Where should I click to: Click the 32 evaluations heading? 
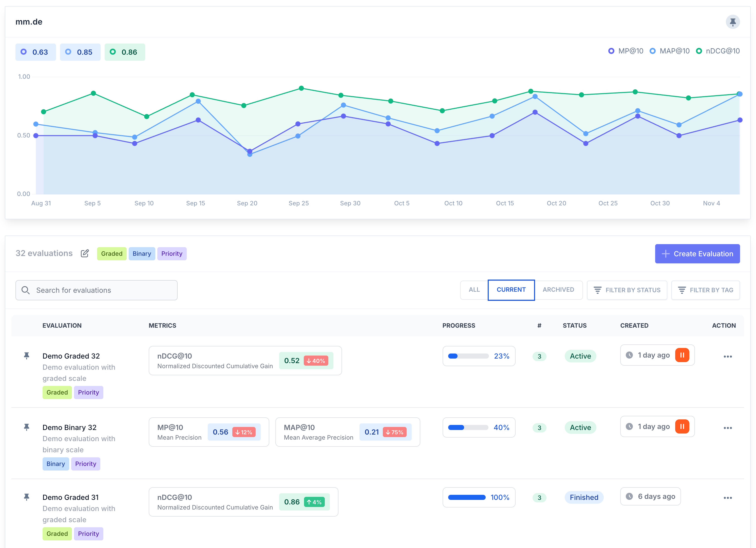coord(44,253)
